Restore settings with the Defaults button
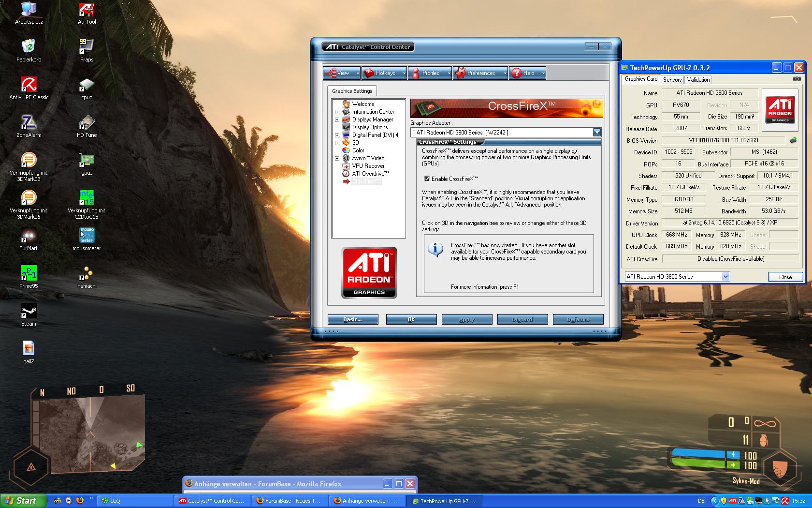The height and width of the screenshot is (508, 812). click(578, 319)
